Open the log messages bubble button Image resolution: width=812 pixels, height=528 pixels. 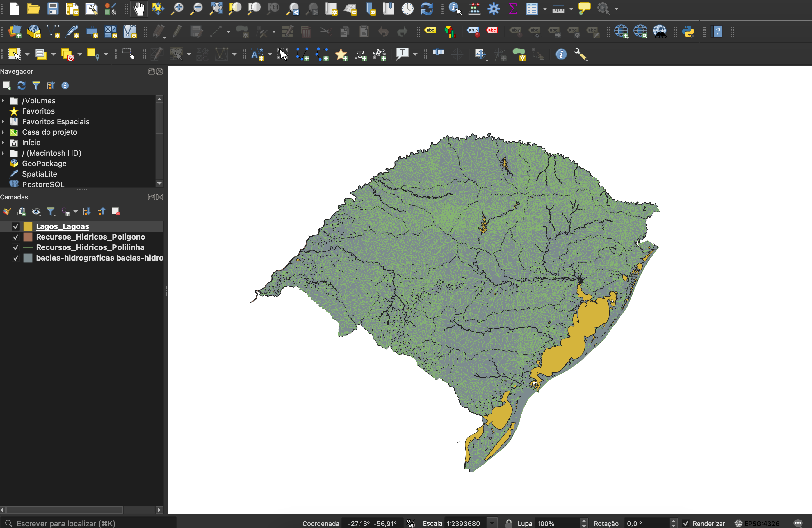pos(798,523)
